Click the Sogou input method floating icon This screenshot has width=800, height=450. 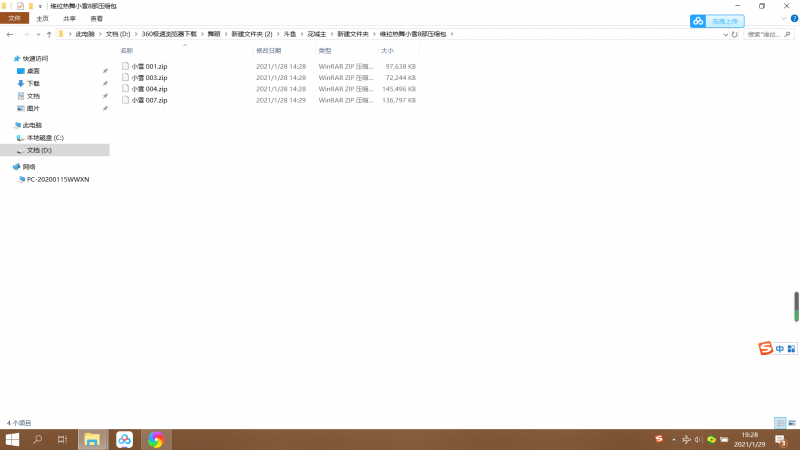click(x=766, y=348)
